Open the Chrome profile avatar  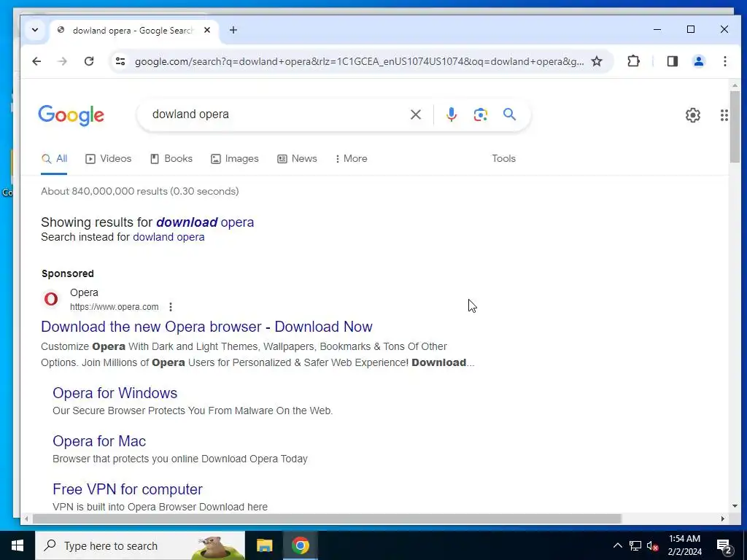coord(698,61)
